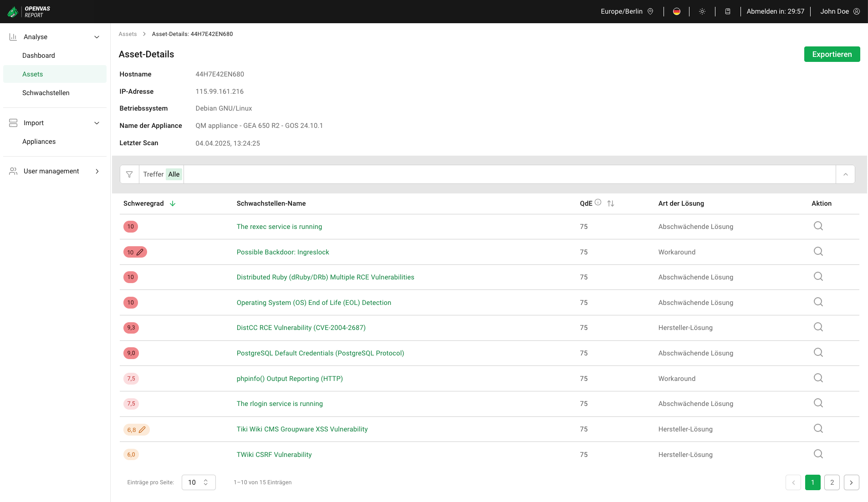Screen dimensions: 868x502
Task: Click the filter funnel icon
Action: 129,174
